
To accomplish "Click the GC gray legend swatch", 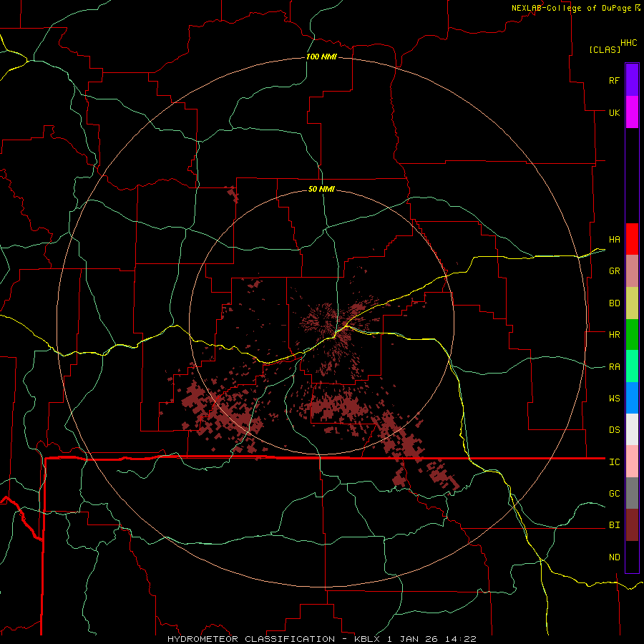I will 632,493.
